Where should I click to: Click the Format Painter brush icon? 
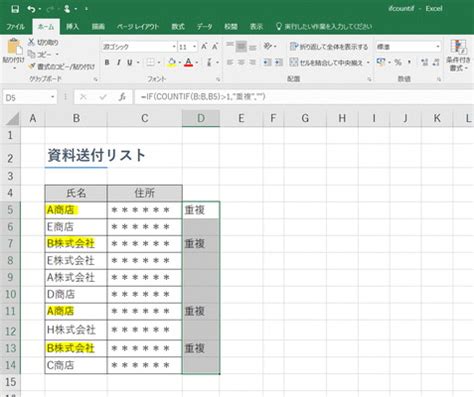click(31, 66)
